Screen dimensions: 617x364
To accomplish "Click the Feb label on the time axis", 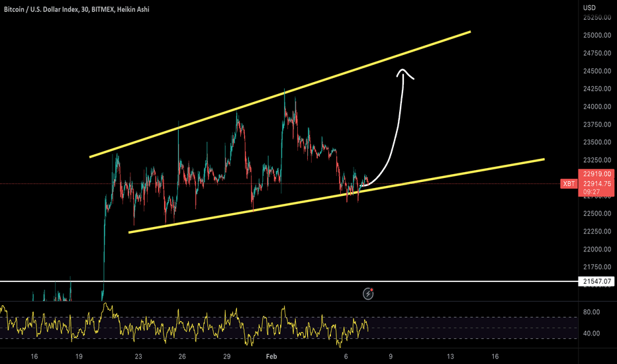I will [271, 357].
